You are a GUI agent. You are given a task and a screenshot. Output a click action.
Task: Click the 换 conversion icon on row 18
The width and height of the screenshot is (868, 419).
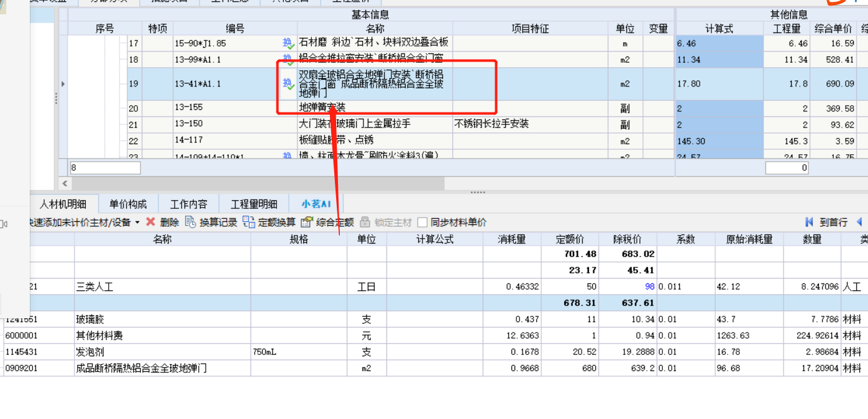click(x=288, y=60)
